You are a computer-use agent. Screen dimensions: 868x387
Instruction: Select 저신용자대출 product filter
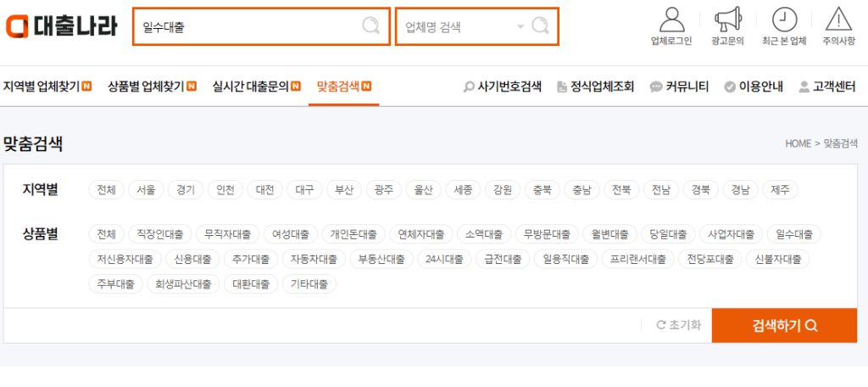(x=125, y=259)
